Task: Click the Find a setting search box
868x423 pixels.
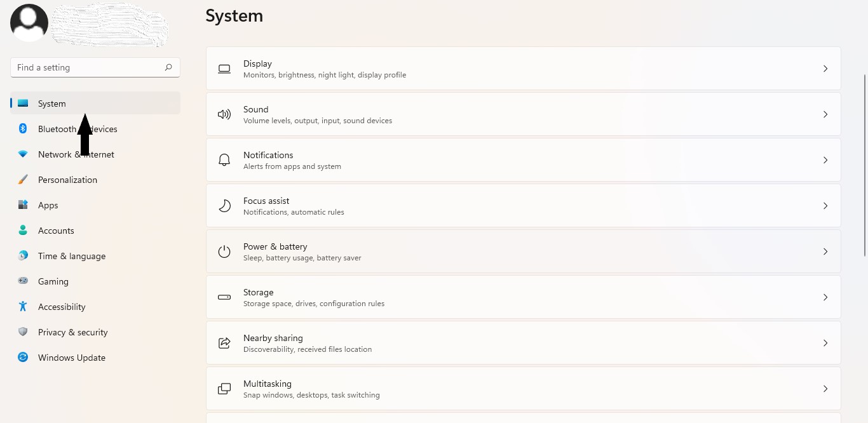Action: (95, 67)
